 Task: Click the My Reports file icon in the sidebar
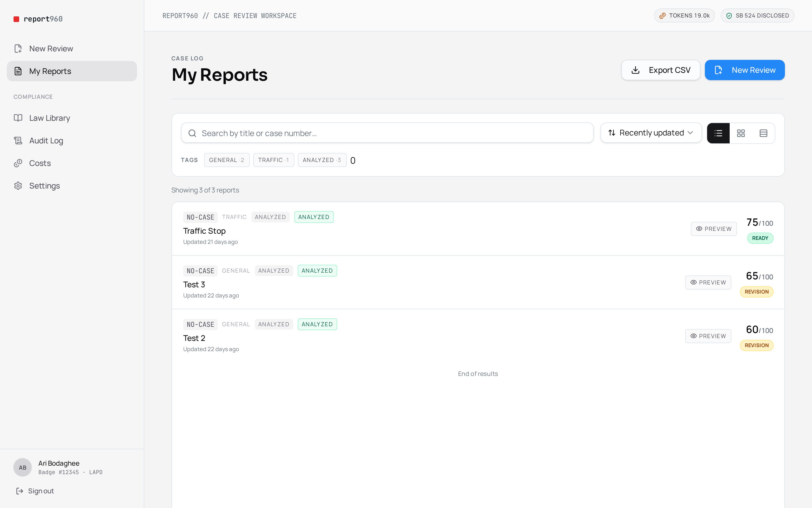18,71
